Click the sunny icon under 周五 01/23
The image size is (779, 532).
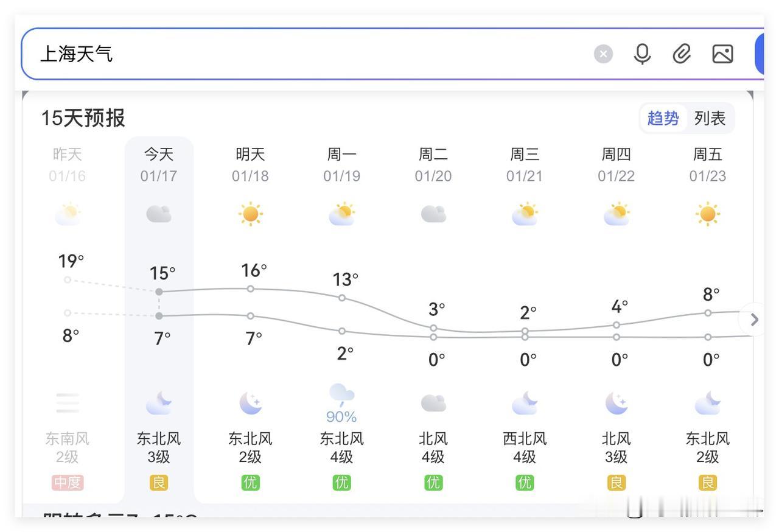click(x=707, y=213)
